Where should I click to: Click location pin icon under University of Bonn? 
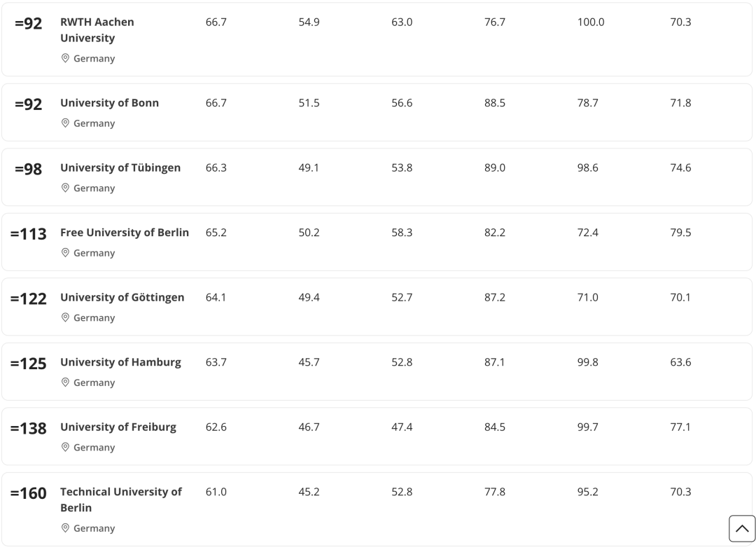(66, 123)
